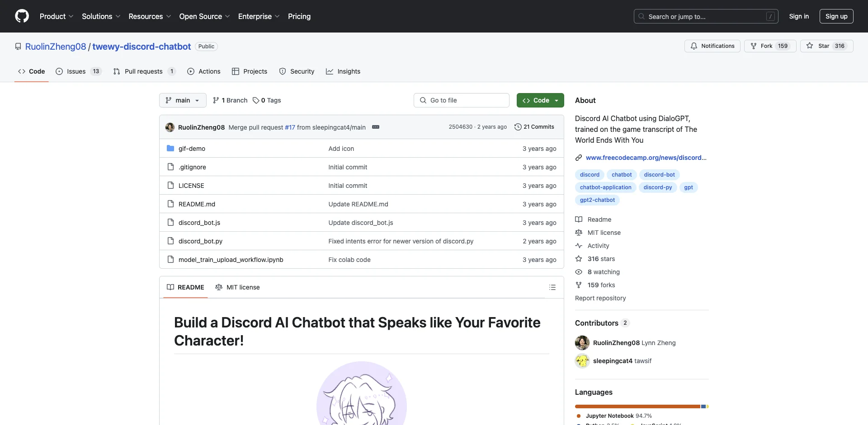Open the Actions tab
This screenshot has height=425, width=868.
click(x=204, y=71)
